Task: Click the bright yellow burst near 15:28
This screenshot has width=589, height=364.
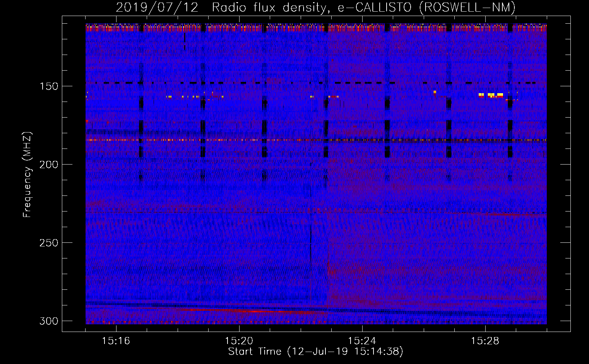Action: pyautogui.click(x=491, y=95)
